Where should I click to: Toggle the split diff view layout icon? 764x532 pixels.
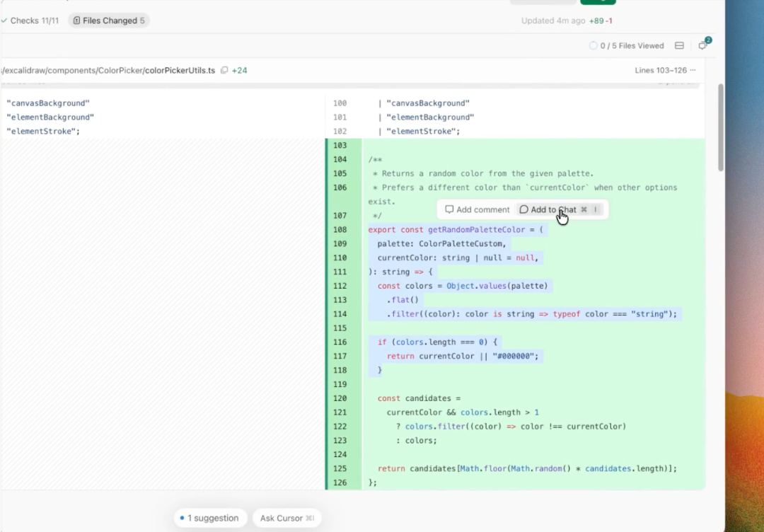(x=679, y=45)
